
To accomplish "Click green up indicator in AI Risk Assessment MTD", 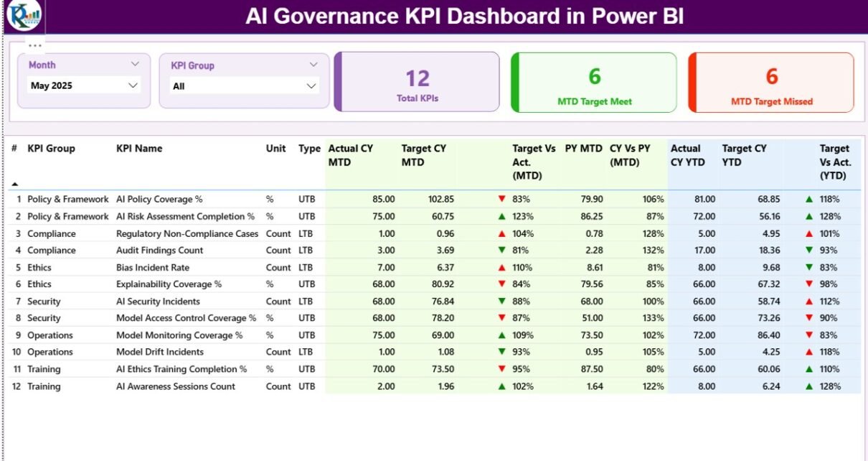I will (501, 216).
